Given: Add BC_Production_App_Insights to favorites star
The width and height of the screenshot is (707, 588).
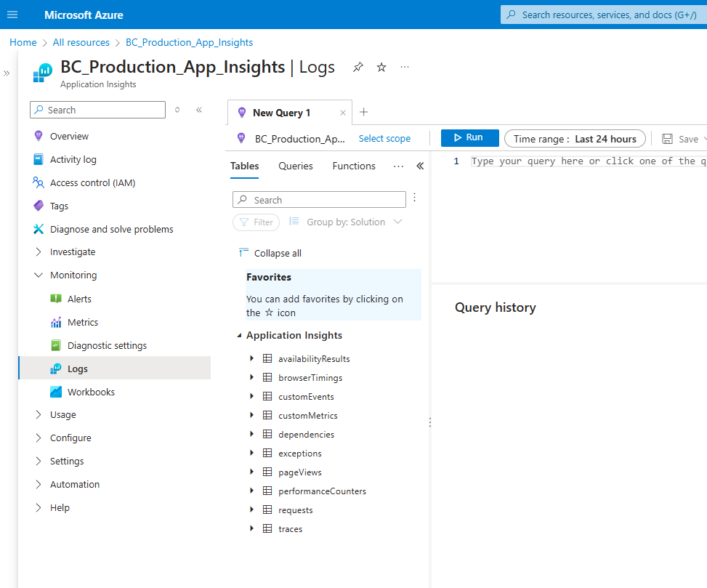Looking at the screenshot, I should coord(381,67).
